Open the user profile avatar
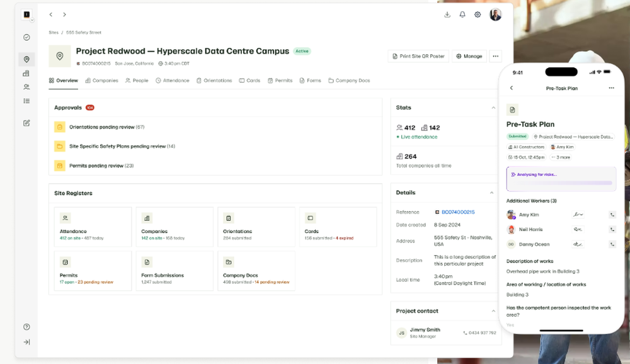Screen dimensions: 630x364 (x=495, y=14)
